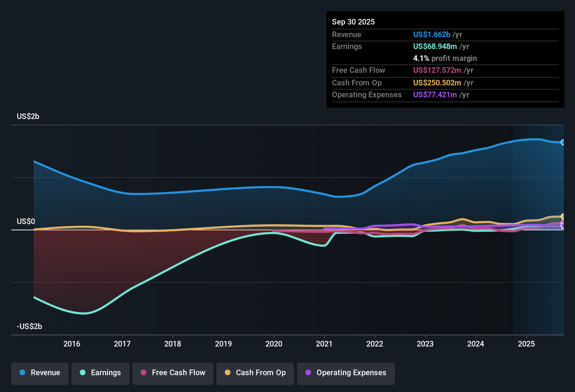This screenshot has height=392, width=575.
Task: Toggle the blue Revenue series dot
Action: click(22, 373)
